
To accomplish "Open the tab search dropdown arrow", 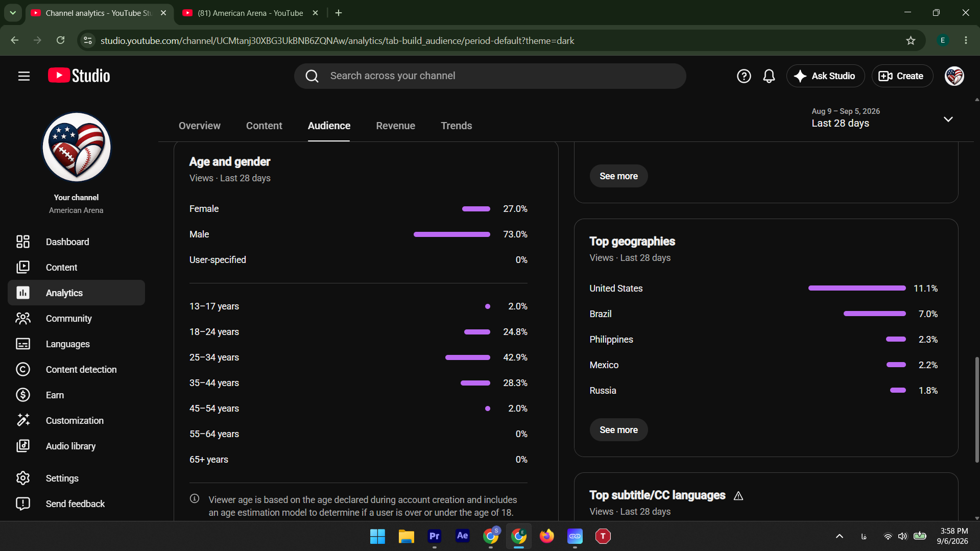I will point(13,13).
